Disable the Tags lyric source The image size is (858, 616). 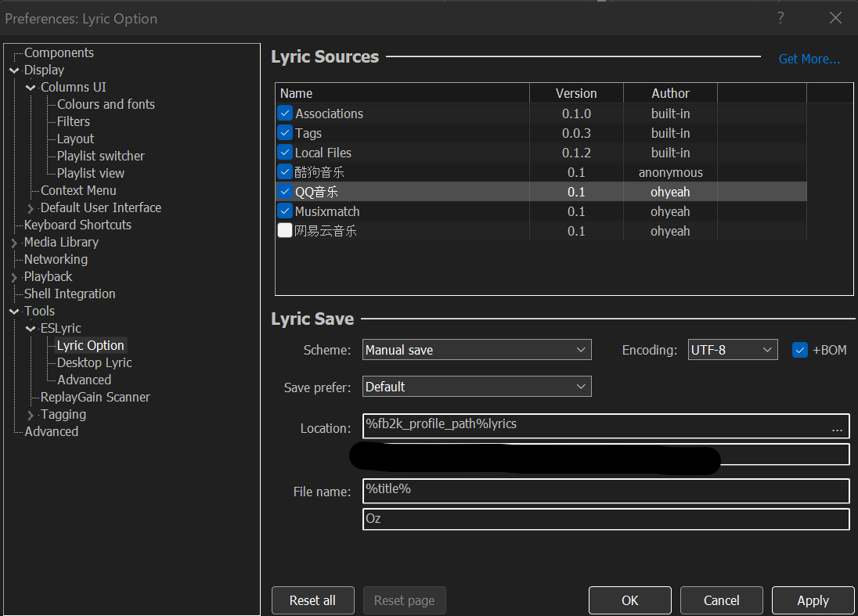285,132
